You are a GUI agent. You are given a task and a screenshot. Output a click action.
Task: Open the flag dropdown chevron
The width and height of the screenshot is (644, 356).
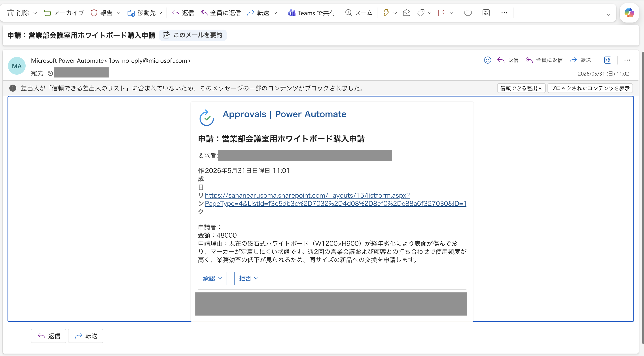point(451,13)
